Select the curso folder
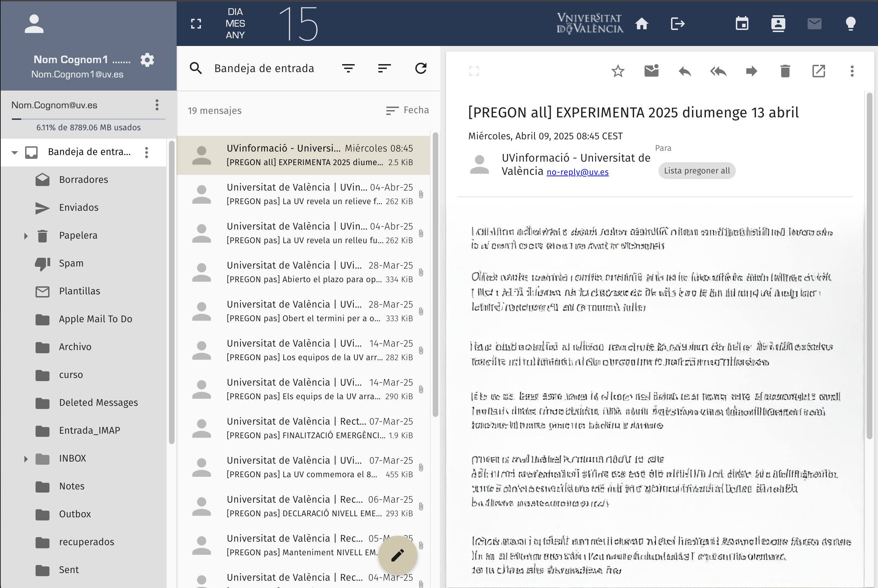 [x=83, y=375]
